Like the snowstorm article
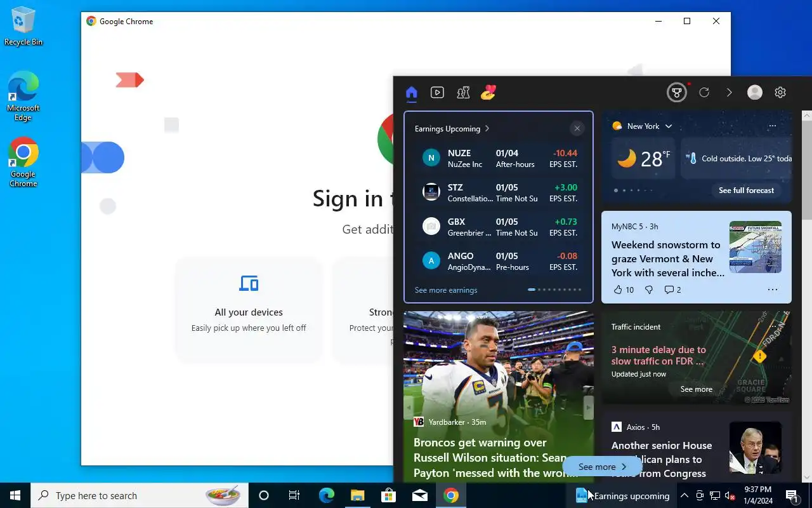 [x=624, y=290]
